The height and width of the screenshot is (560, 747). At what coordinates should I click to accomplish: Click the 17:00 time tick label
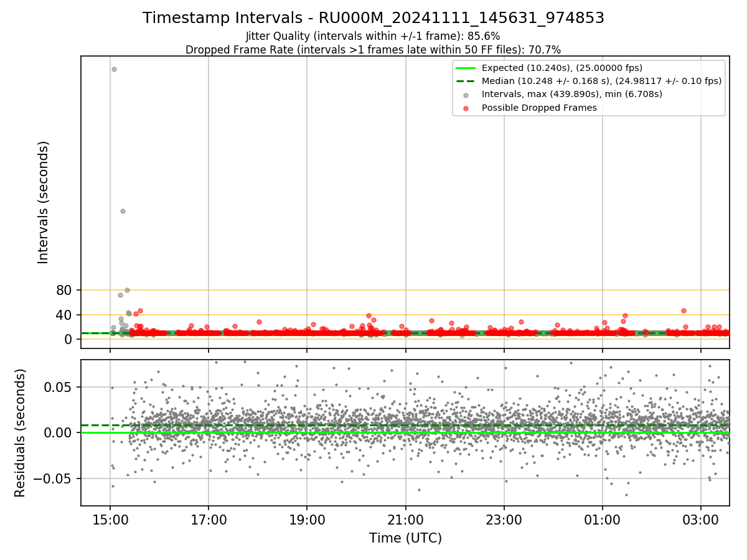coord(209,519)
